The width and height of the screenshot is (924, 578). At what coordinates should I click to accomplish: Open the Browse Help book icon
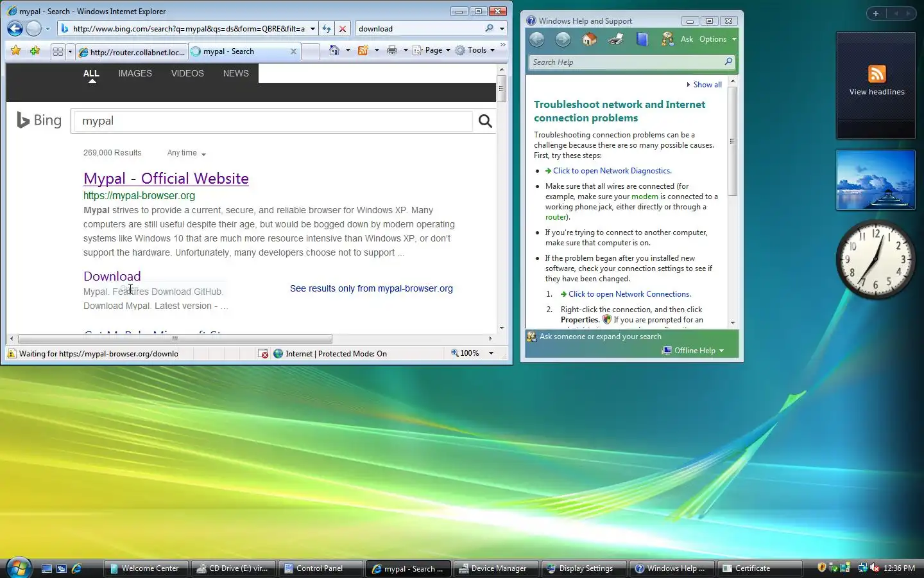click(642, 39)
